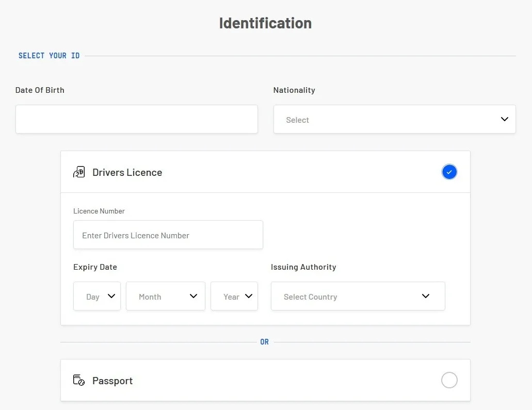
Task: Open the Day expiry dropdown
Action: [97, 296]
